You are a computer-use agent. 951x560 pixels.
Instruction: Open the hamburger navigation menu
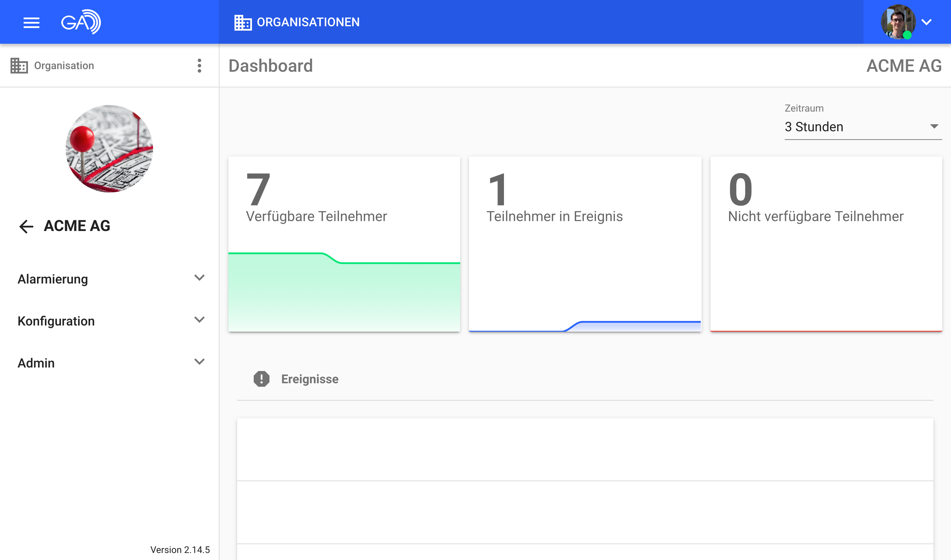point(31,23)
